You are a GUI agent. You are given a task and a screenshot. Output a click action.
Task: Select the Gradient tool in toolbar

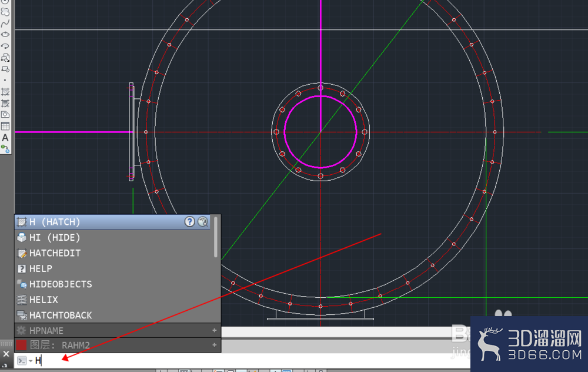[5, 103]
